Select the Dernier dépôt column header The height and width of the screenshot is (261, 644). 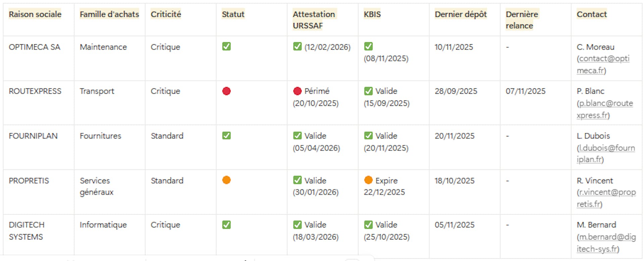pyautogui.click(x=461, y=14)
